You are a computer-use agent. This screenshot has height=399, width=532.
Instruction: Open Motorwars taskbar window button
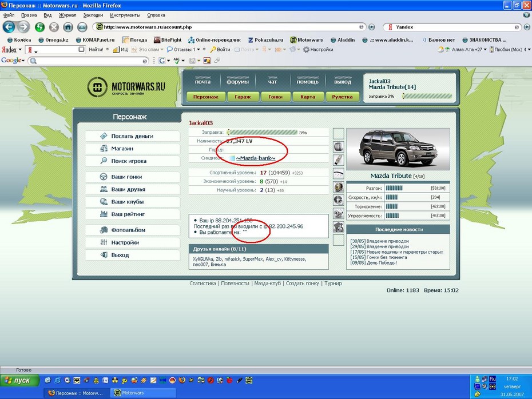[144, 393]
